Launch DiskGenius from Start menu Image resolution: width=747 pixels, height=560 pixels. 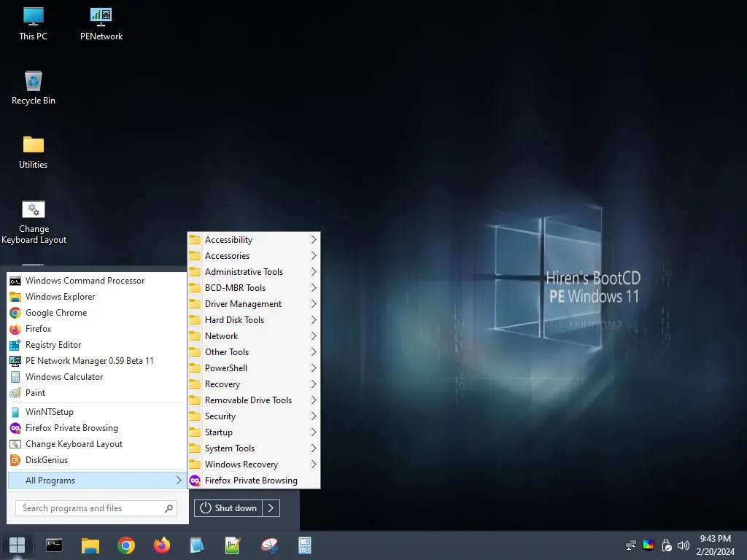click(x=97, y=460)
